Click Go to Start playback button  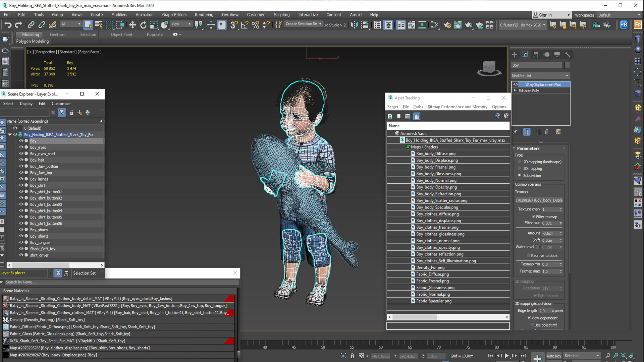(x=491, y=356)
